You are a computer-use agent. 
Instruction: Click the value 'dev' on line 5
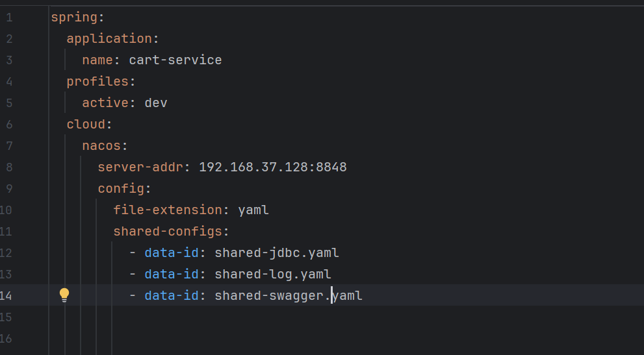tap(156, 103)
